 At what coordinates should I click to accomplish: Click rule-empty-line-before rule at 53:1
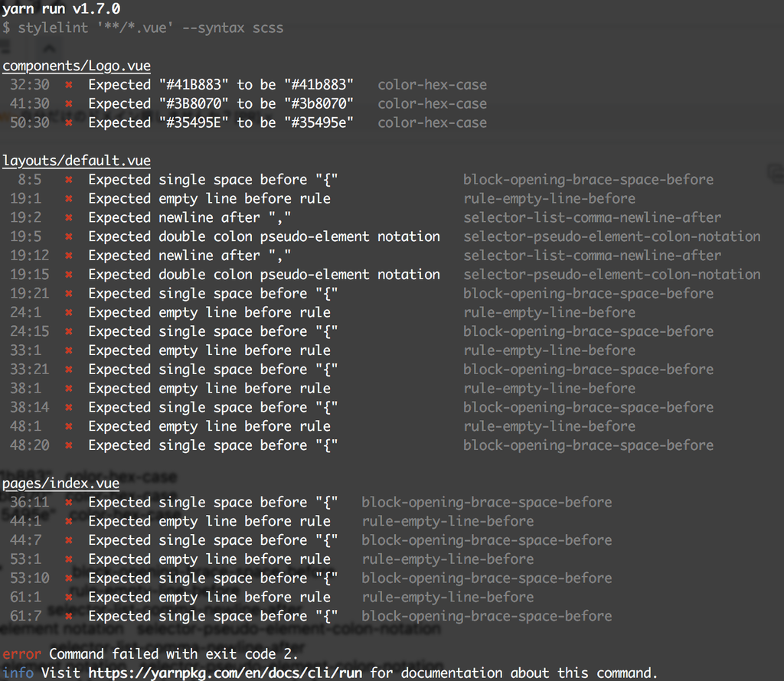pyautogui.click(x=448, y=559)
